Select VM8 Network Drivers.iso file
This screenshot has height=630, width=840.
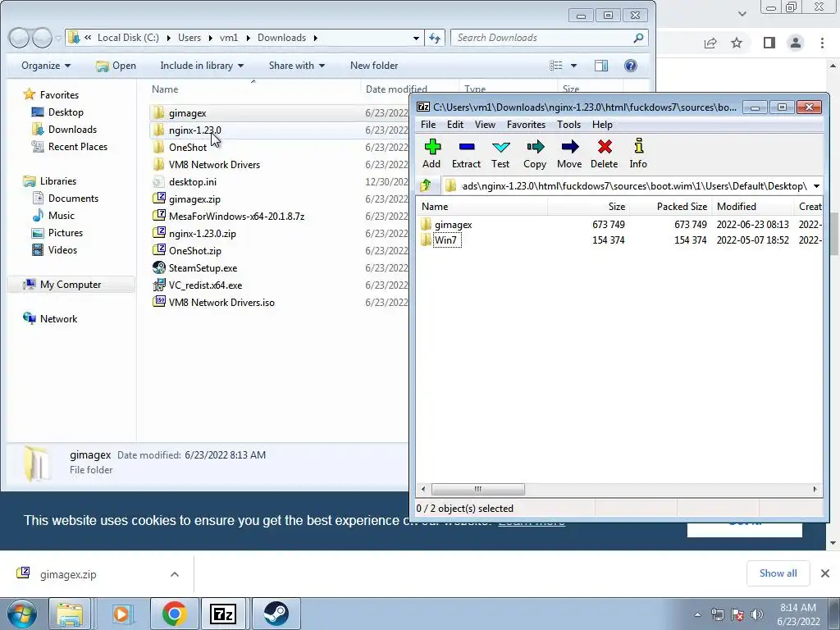(221, 302)
